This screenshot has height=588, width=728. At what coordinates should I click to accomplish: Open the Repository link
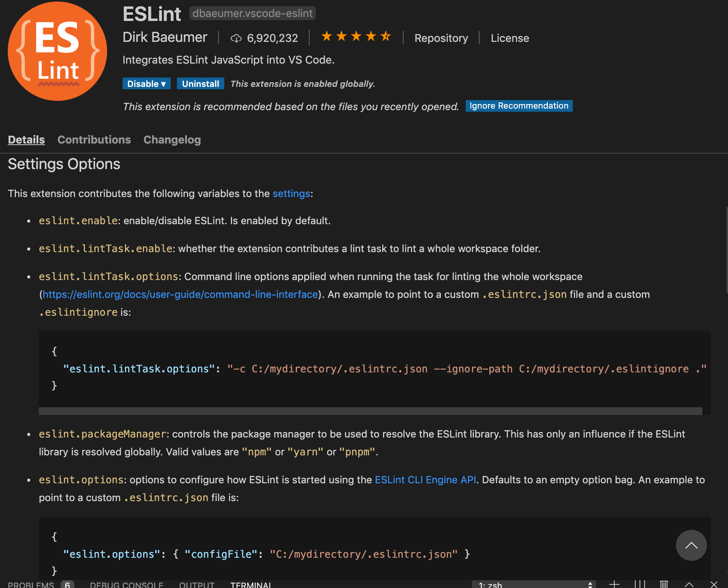tap(441, 38)
